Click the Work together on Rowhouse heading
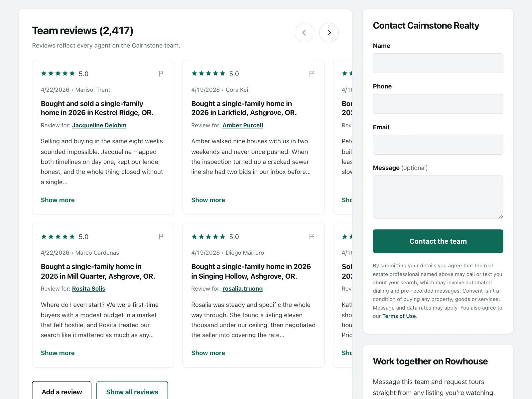Screen dimensions: 532x399 (x=430, y=361)
